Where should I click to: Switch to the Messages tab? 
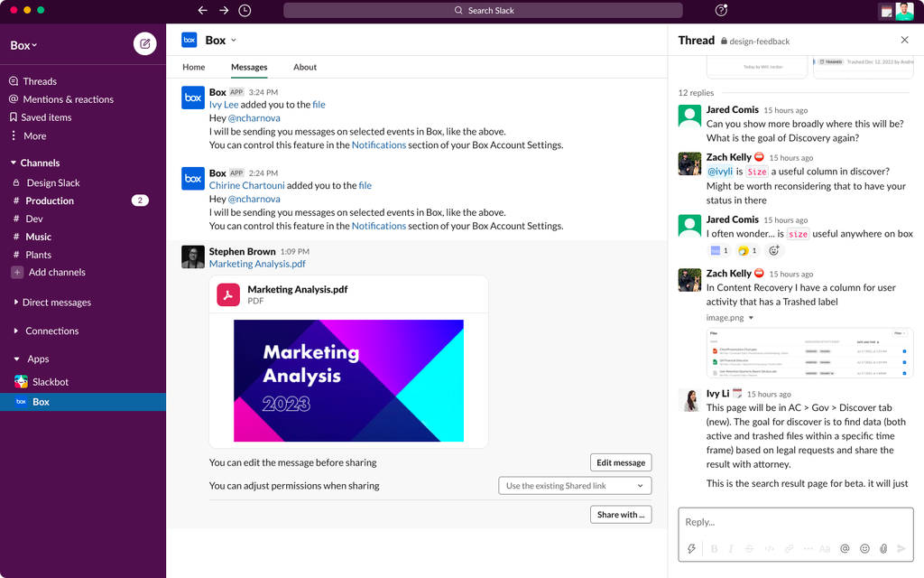pos(249,67)
